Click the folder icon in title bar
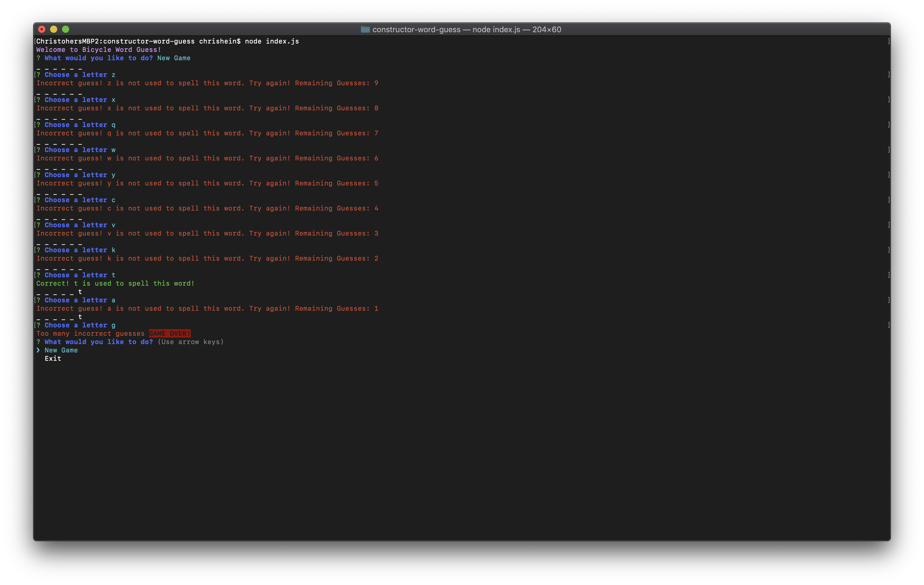 tap(365, 30)
